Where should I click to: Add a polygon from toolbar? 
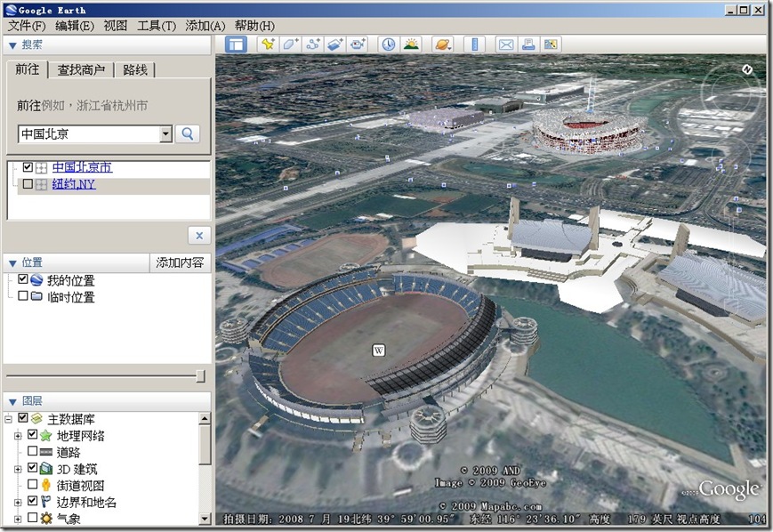[x=290, y=44]
